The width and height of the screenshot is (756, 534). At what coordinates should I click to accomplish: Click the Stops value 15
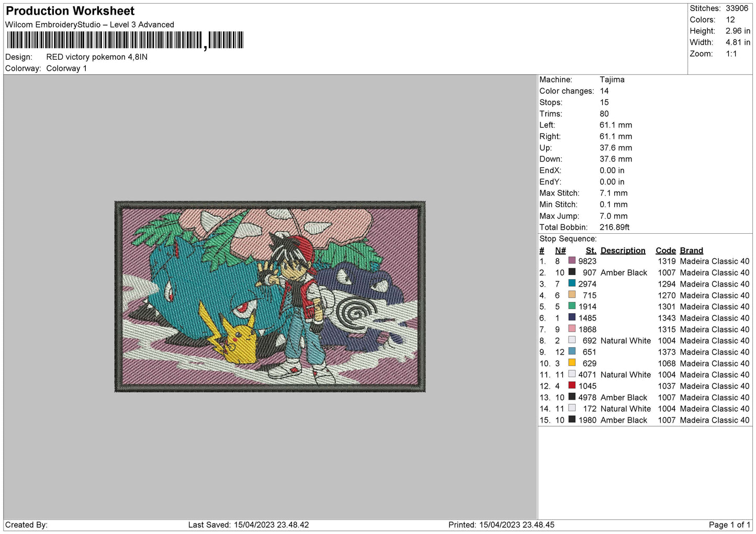[x=604, y=103]
